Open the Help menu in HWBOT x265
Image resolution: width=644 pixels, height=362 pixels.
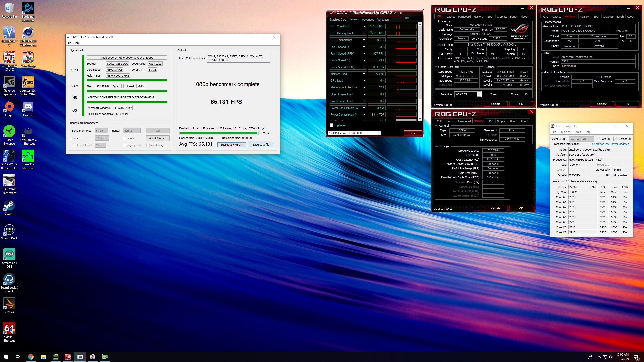click(76, 43)
